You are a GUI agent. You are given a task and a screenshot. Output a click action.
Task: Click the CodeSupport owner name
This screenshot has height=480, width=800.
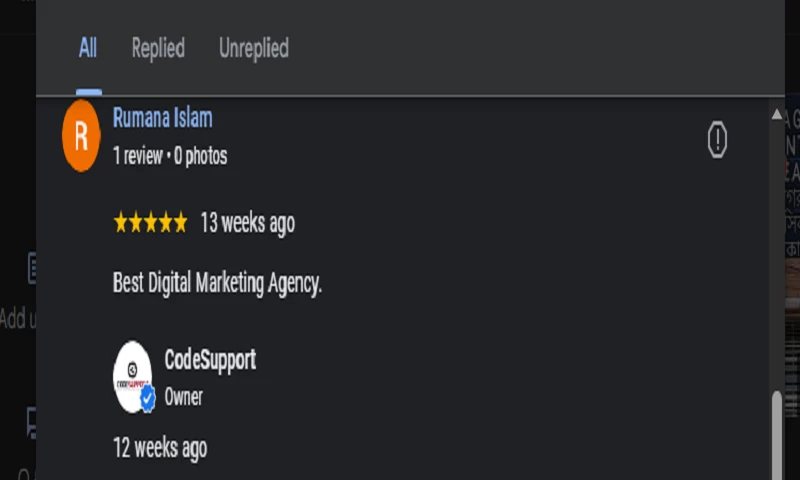pyautogui.click(x=210, y=360)
